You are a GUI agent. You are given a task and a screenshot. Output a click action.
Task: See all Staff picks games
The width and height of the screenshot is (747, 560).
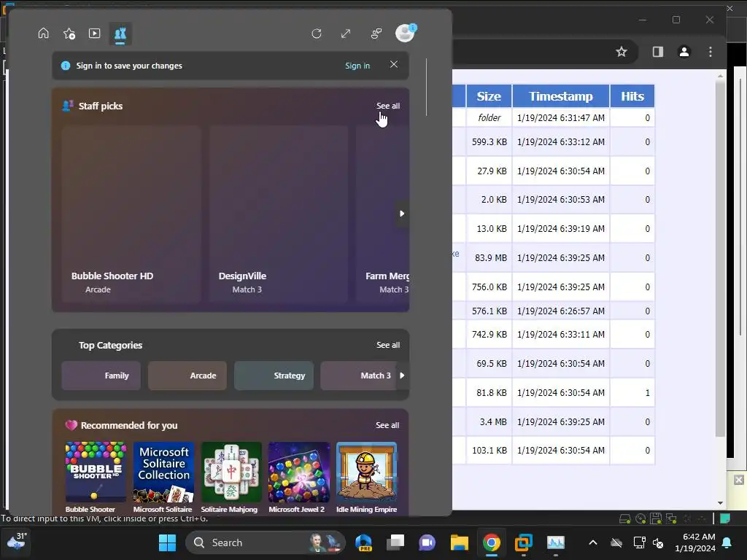coord(388,106)
